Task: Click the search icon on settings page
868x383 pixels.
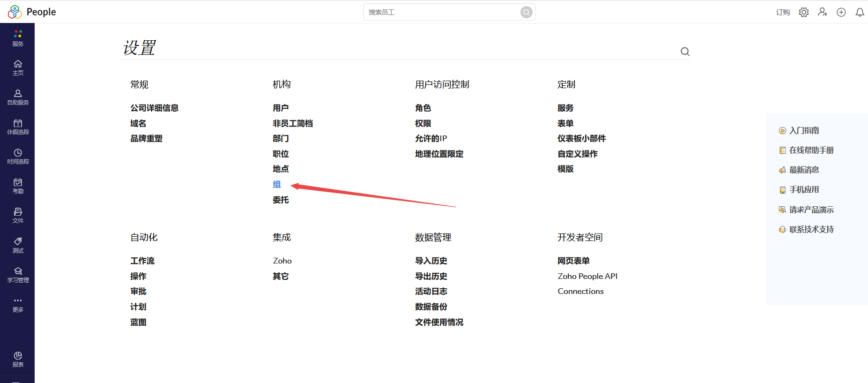Action: (x=685, y=52)
